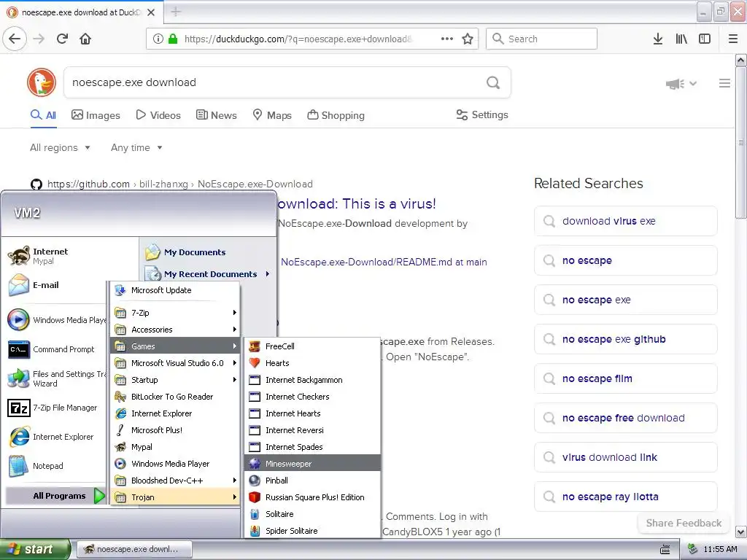Launch Spider Solitaire from Games menu
Viewport: 747px width, 560px height.
(312, 531)
